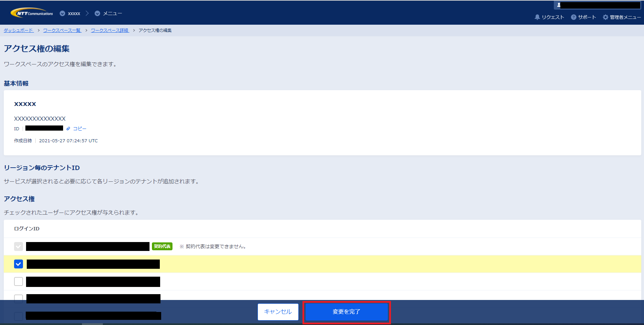Click the コピー link next to ID
The image size is (644, 325).
pos(80,129)
